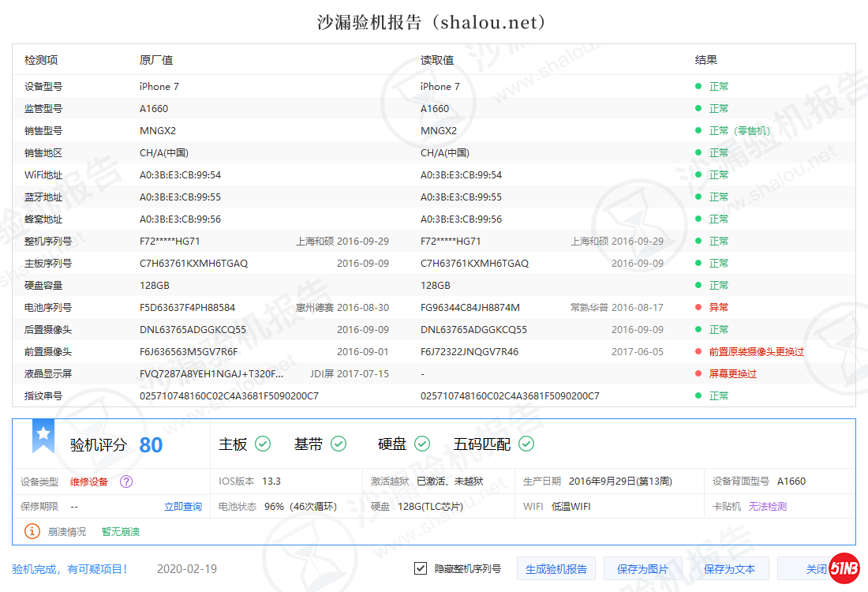Click the green checkmark next to 五码匹配
This screenshot has width=868, height=592.
(526, 444)
